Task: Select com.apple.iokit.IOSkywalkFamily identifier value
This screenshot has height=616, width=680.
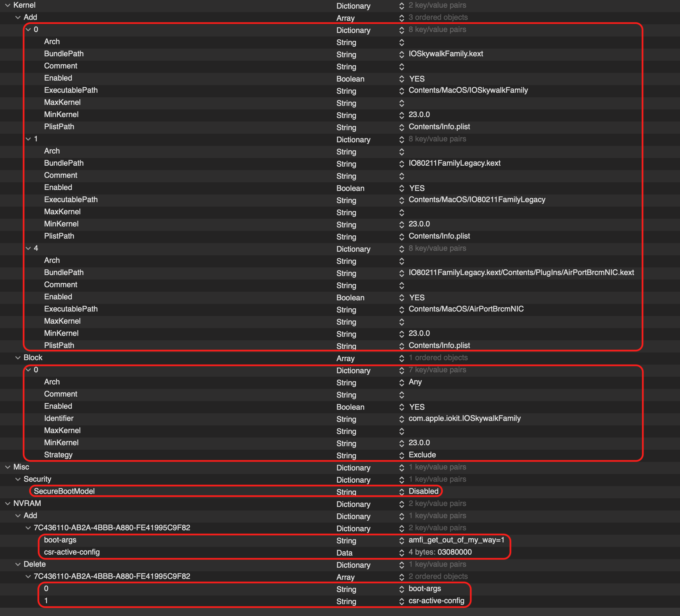Action: pos(464,419)
